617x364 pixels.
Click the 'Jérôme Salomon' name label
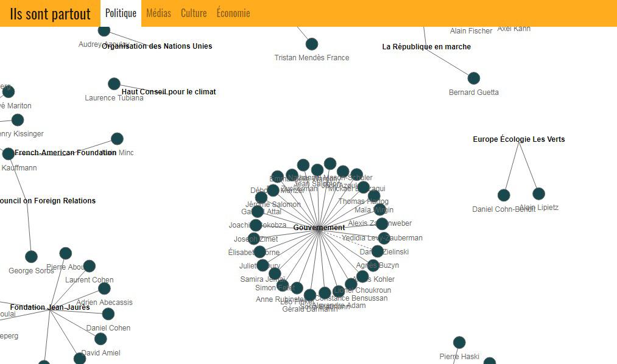tap(273, 205)
